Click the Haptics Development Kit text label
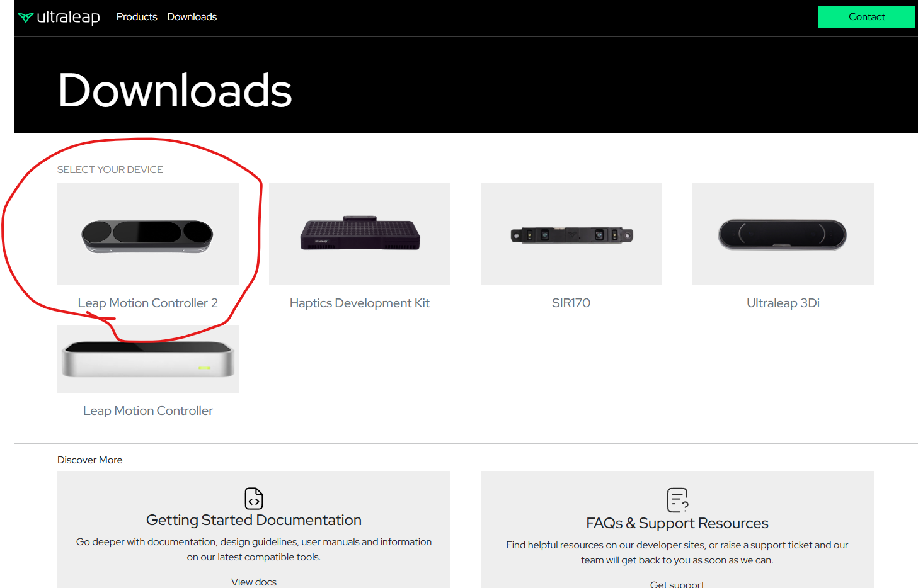918x588 pixels. point(360,303)
